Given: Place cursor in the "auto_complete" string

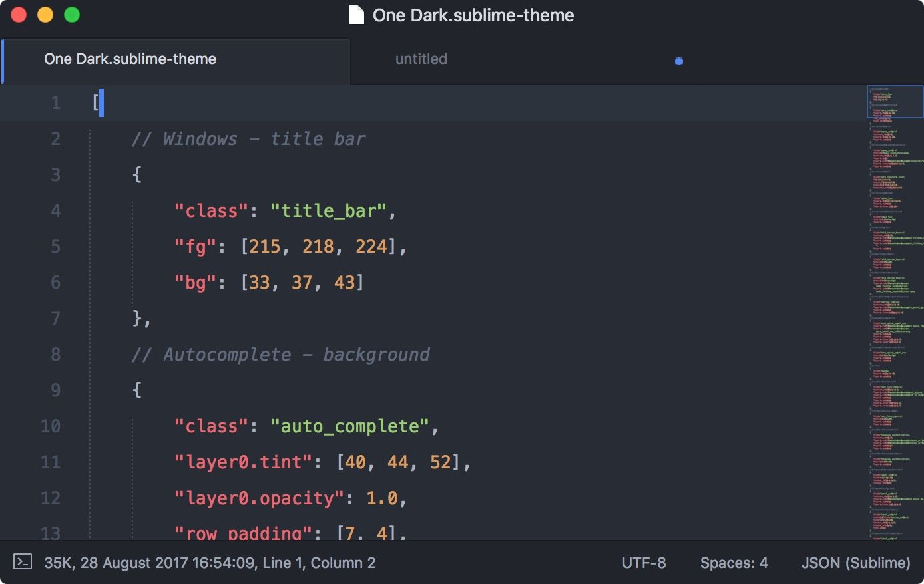Looking at the screenshot, I should pos(349,426).
